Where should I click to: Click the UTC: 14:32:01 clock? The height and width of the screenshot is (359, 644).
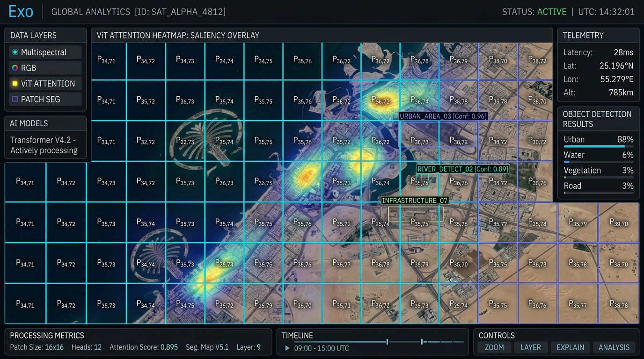click(x=607, y=12)
